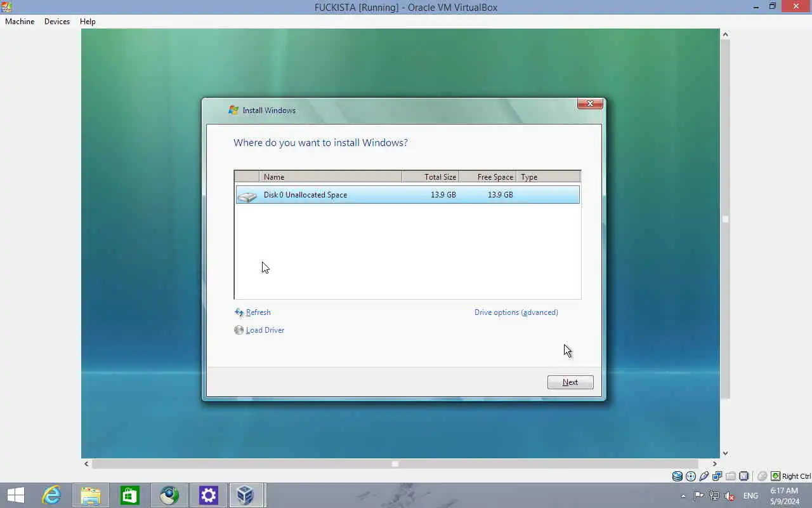Open Drive options (advanced)
This screenshot has width=812, height=508.
tap(516, 312)
